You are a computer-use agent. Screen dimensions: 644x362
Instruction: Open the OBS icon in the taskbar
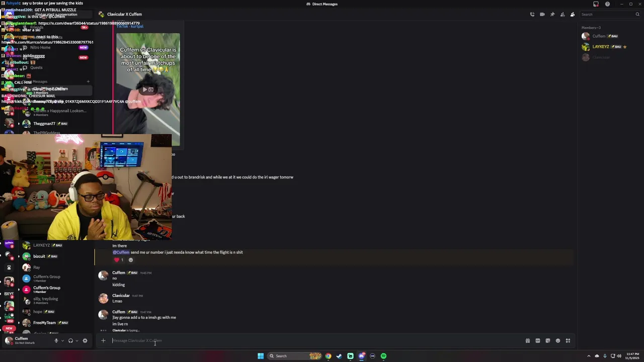[x=372, y=356]
